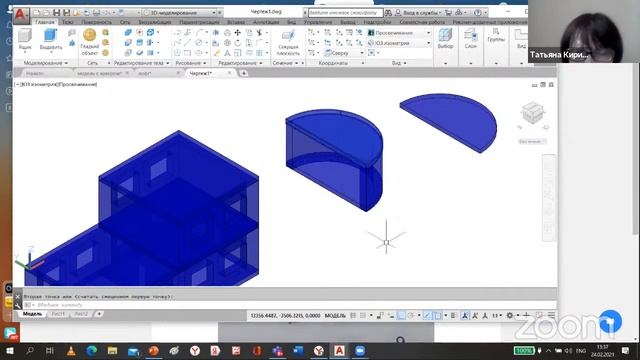Toggle annotation visibility in status bar
This screenshot has width=640, height=360.
tap(465, 316)
